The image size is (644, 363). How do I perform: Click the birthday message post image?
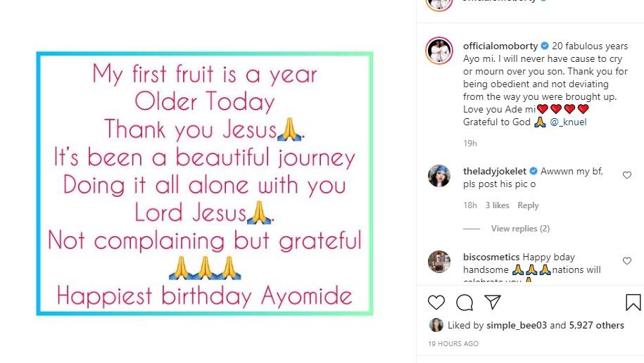(205, 184)
